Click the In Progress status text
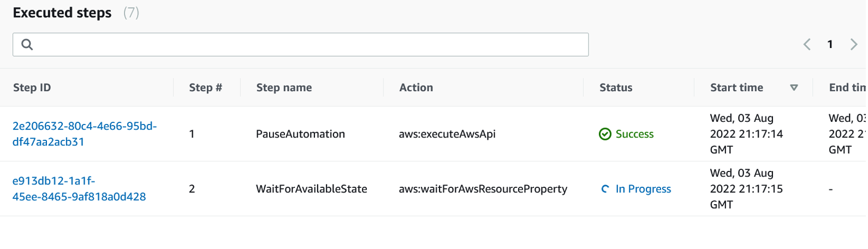This screenshot has width=868, height=249. (643, 189)
